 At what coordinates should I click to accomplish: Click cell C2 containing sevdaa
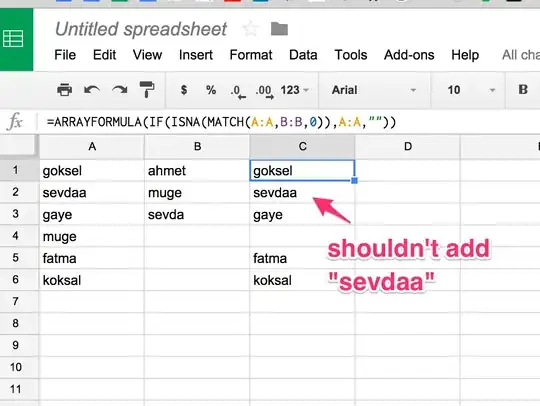[302, 192]
